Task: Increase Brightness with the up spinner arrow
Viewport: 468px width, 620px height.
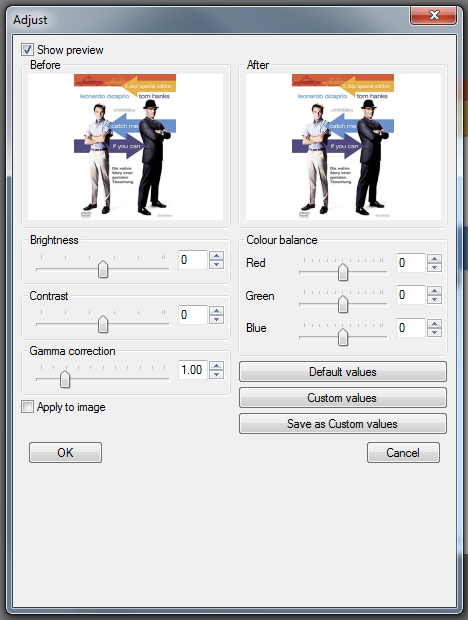Action: tap(216, 255)
